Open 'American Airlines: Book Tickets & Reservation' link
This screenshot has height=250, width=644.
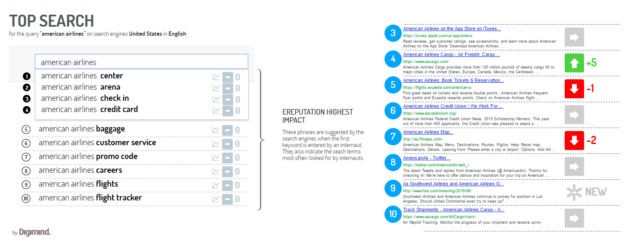tap(453, 81)
